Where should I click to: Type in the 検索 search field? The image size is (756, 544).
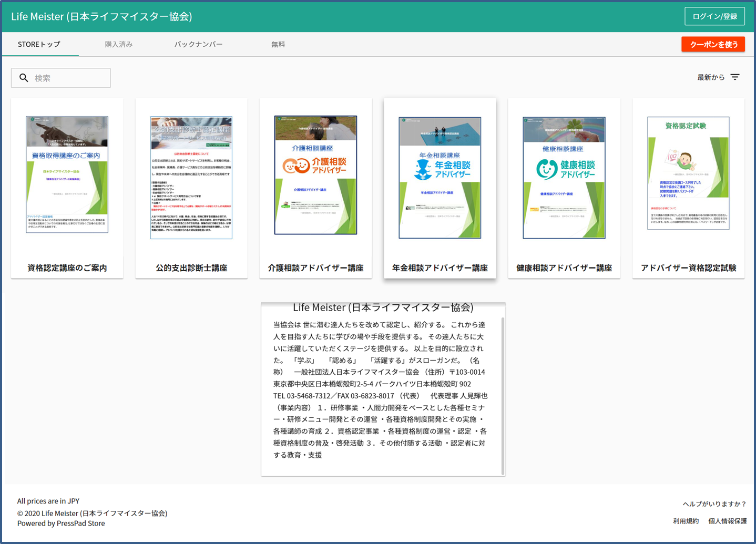[x=68, y=78]
